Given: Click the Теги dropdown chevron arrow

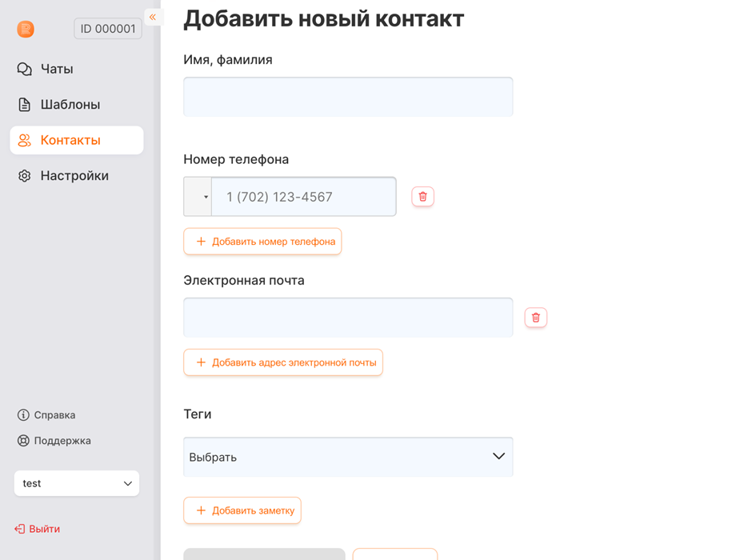Looking at the screenshot, I should pos(498,457).
